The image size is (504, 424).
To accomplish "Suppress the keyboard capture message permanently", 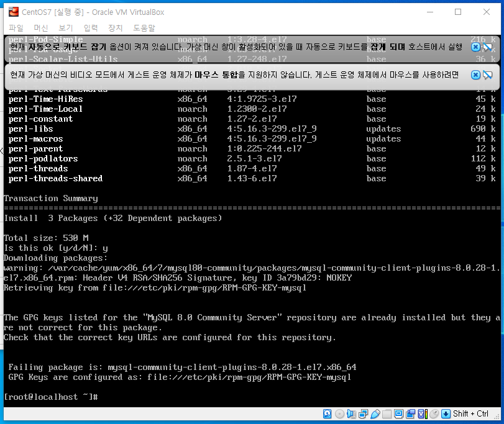I will click(488, 47).
